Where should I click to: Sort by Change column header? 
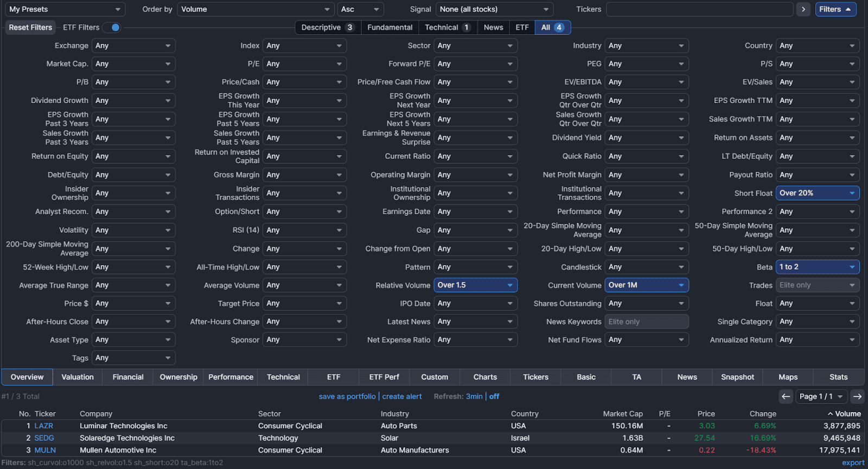click(763, 414)
